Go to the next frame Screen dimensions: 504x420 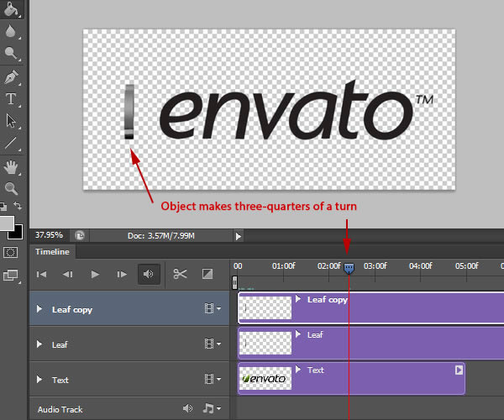point(122,275)
